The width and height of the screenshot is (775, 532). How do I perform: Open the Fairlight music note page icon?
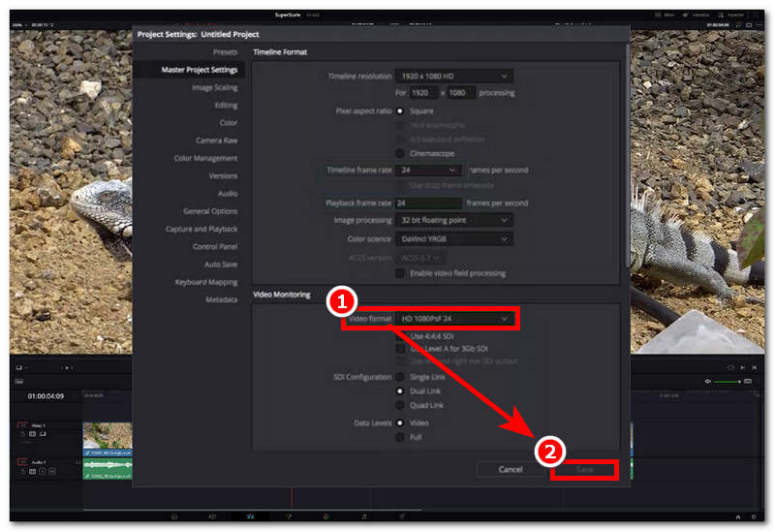click(364, 516)
